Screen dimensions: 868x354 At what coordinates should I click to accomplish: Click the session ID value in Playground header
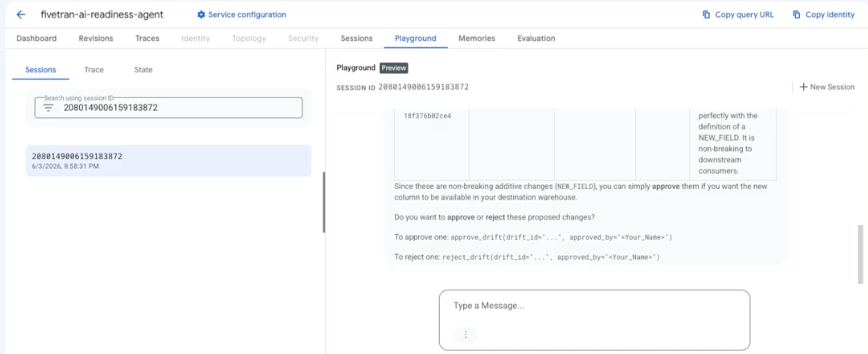tap(423, 87)
